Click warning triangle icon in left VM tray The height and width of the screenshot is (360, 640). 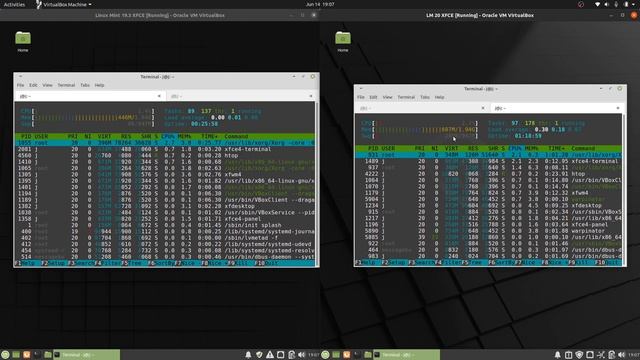(270, 355)
